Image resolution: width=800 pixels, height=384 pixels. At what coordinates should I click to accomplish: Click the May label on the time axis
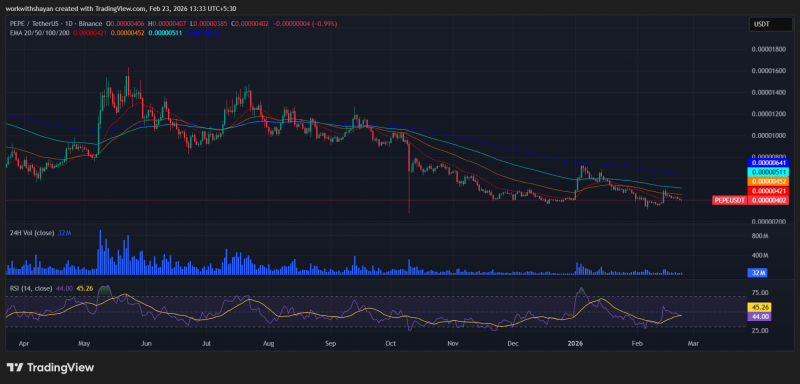tap(85, 344)
